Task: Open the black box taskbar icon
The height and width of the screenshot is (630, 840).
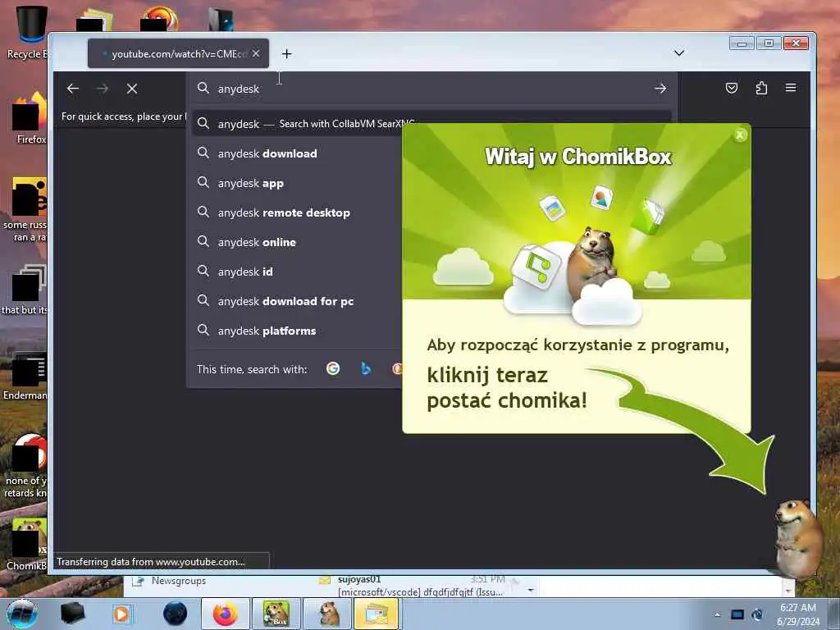Action: coord(72,614)
